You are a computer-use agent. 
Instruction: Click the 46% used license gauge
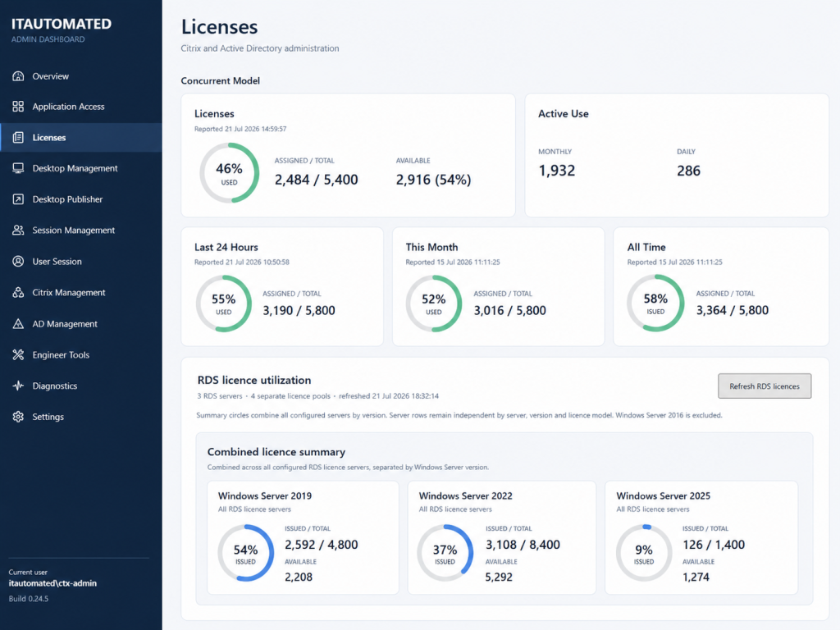click(x=230, y=173)
